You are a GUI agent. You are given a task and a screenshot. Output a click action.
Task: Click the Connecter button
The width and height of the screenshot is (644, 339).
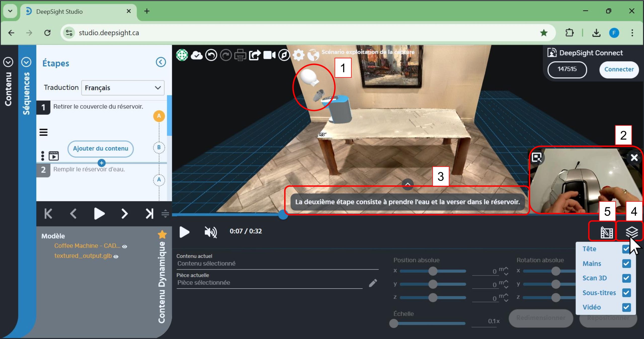619,69
